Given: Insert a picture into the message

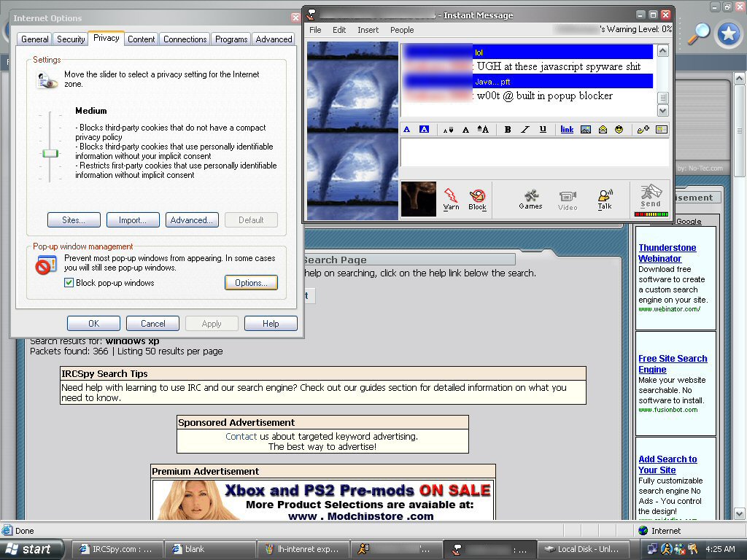Looking at the screenshot, I should [585, 130].
